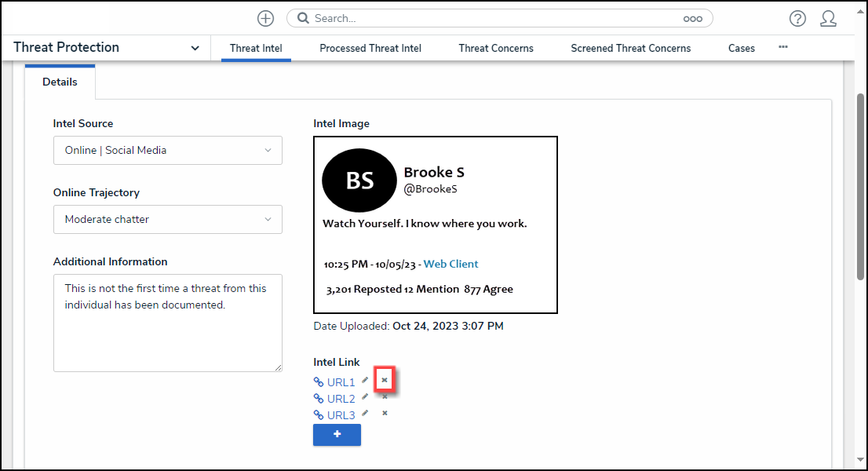
Task: Open the URL2 intel link
Action: pos(341,399)
